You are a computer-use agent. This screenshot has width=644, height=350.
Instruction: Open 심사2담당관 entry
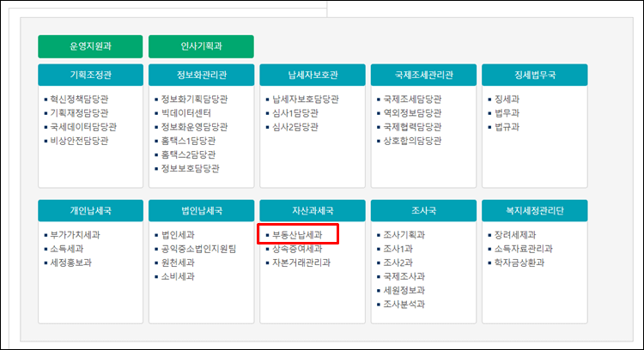295,127
